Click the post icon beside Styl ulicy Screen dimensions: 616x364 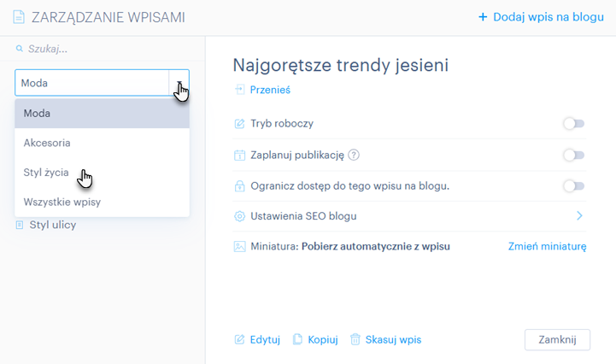(x=20, y=225)
